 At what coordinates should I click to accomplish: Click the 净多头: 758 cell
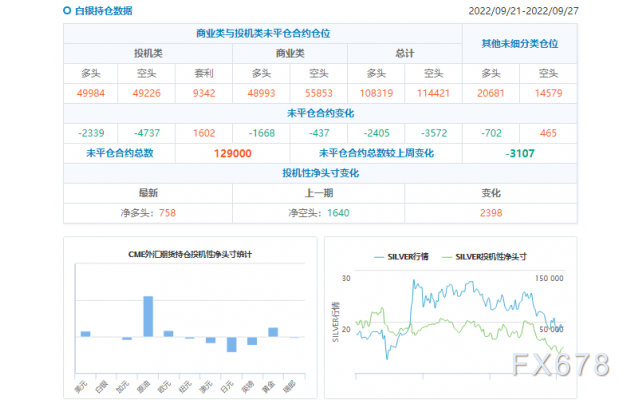tap(148, 213)
